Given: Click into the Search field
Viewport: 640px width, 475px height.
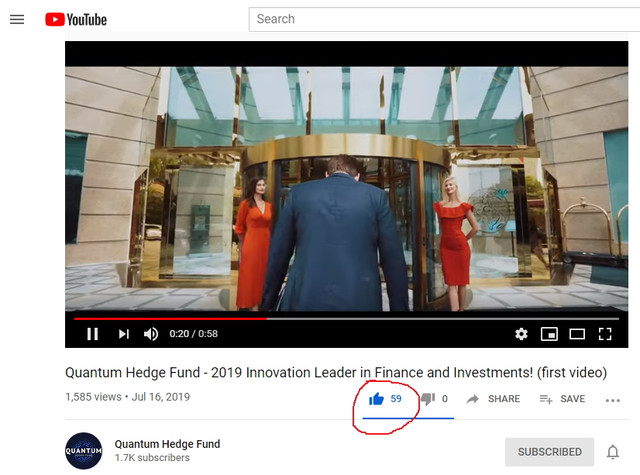Looking at the screenshot, I should (x=444, y=19).
